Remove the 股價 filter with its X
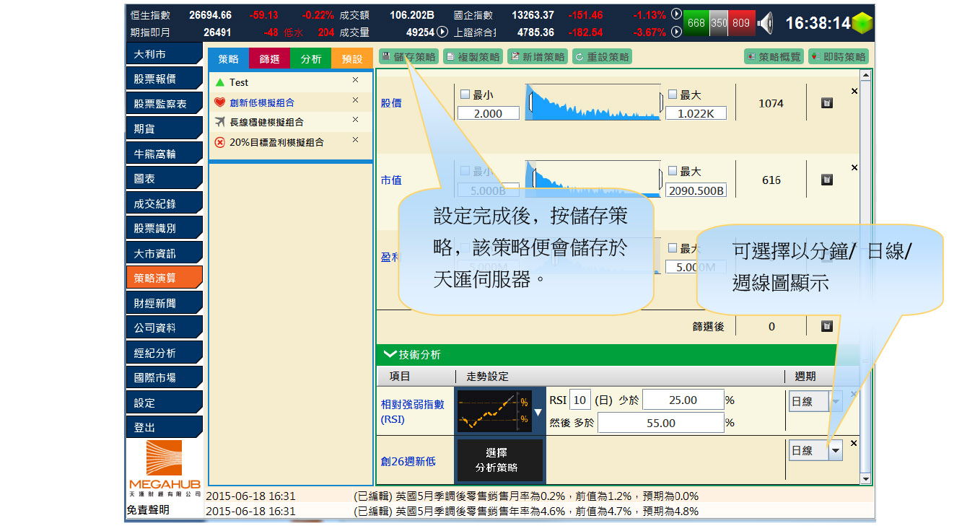Screen dimensions: 980x531 pyautogui.click(x=854, y=92)
